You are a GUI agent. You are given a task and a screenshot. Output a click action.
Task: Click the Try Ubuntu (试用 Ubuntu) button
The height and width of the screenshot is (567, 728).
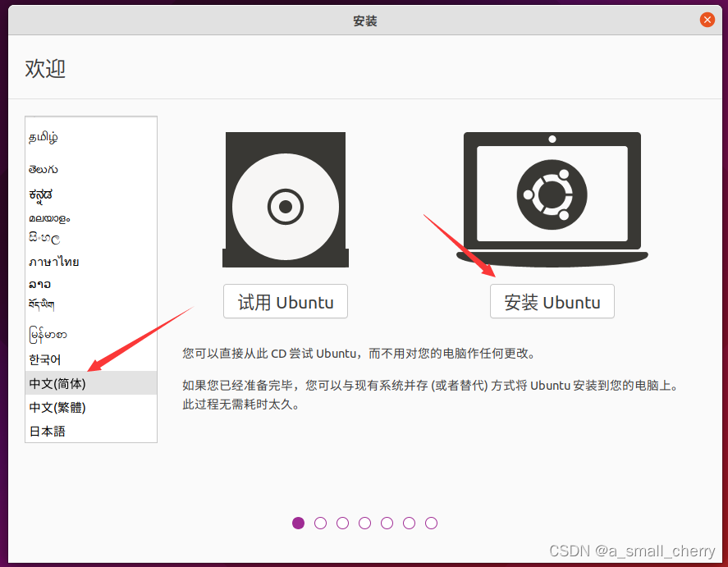tap(286, 302)
